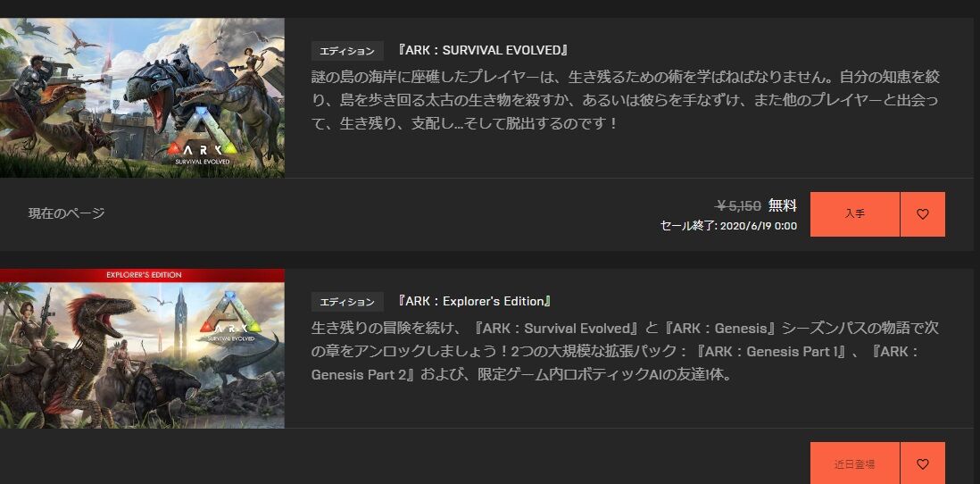Click the ARK logo in Explorer's Edition art
Screen dimensions: 980x484
click(228, 319)
